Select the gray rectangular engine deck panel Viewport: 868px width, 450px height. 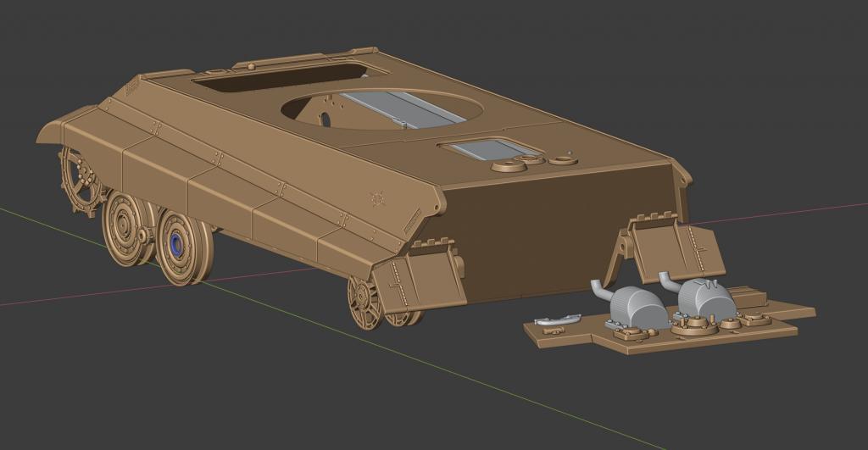coord(481,151)
